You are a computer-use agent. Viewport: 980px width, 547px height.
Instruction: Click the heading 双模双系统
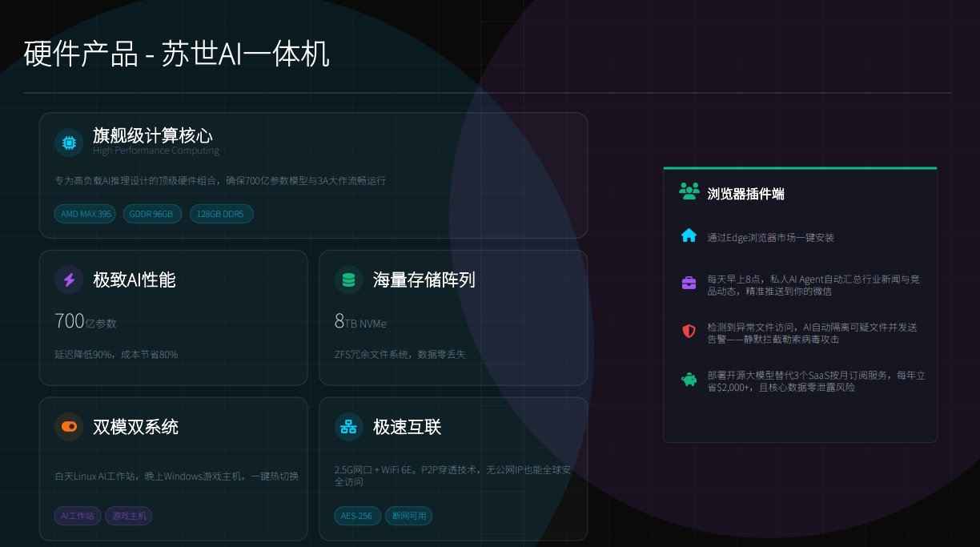135,427
